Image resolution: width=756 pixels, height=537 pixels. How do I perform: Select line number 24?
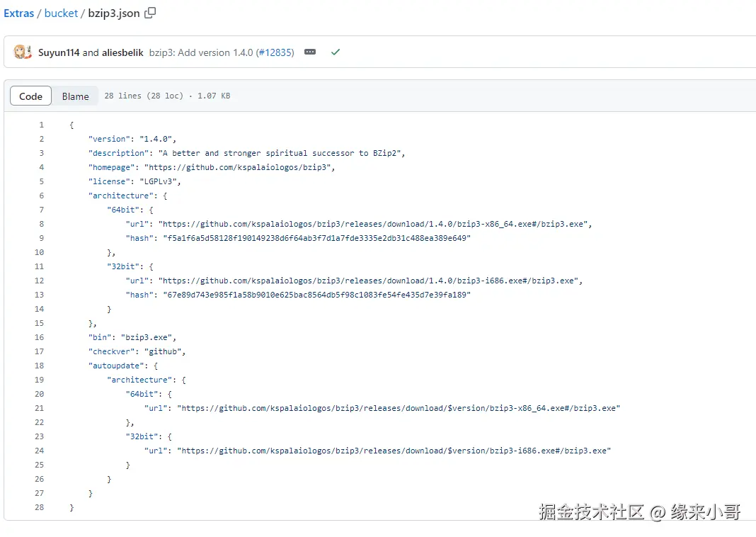point(39,451)
